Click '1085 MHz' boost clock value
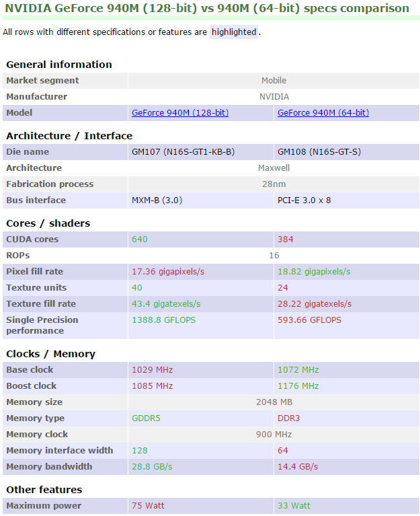420x516 pixels. pyautogui.click(x=152, y=386)
